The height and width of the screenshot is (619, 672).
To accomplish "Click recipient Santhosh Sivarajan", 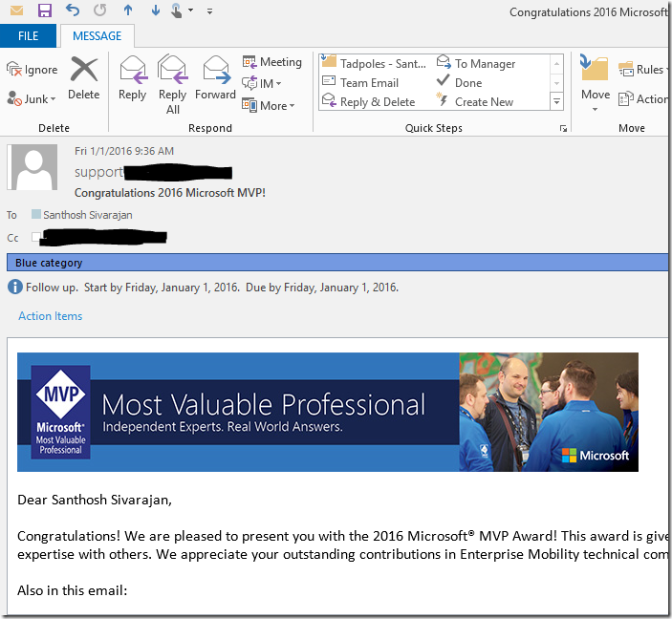I will [x=87, y=215].
